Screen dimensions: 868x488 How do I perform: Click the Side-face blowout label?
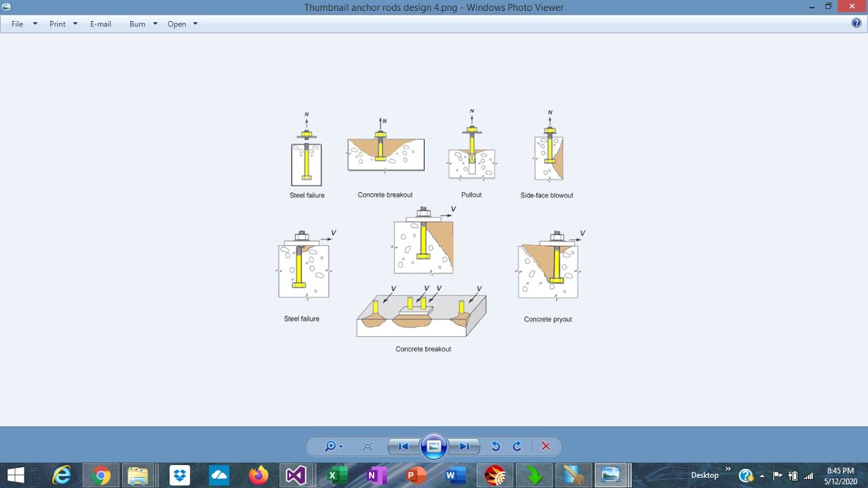coord(547,195)
